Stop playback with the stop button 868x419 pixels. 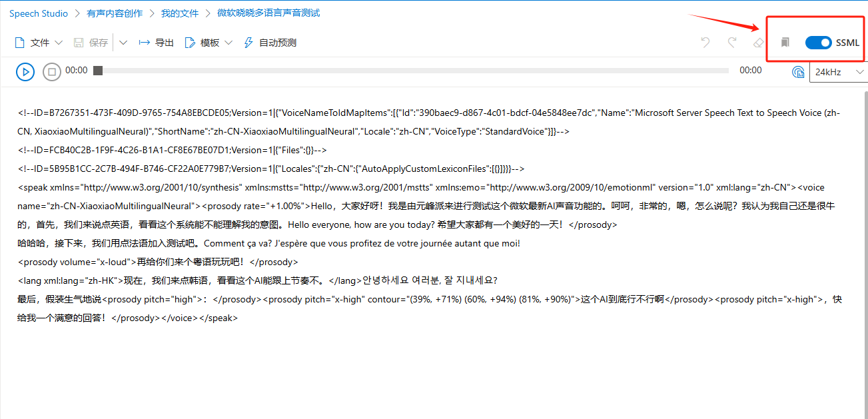52,71
